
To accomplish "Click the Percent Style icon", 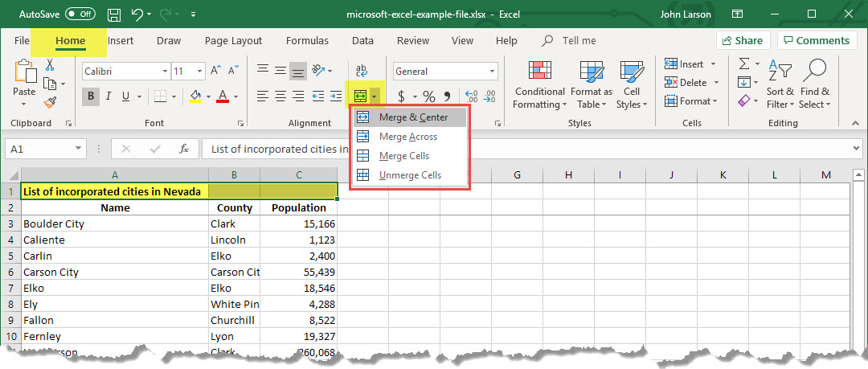I will pos(429,96).
